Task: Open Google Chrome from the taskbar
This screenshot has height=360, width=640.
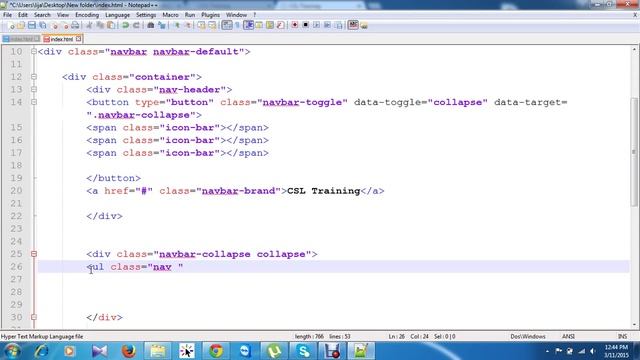Action: coord(216,351)
